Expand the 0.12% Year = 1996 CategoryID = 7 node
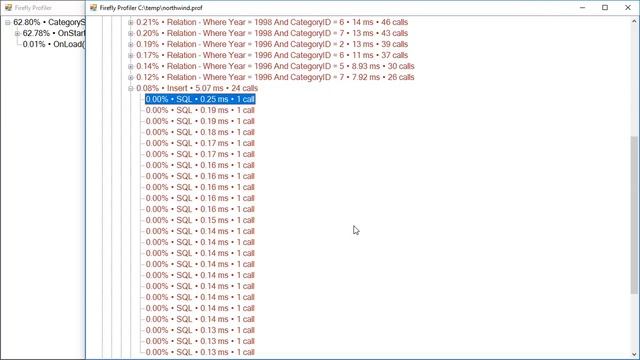 (x=131, y=78)
